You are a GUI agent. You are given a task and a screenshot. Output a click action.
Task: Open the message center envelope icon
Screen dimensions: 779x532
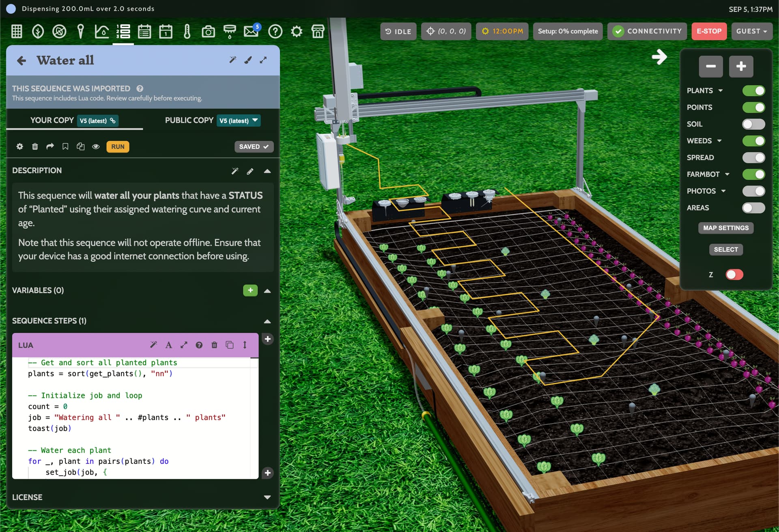pyautogui.click(x=251, y=31)
